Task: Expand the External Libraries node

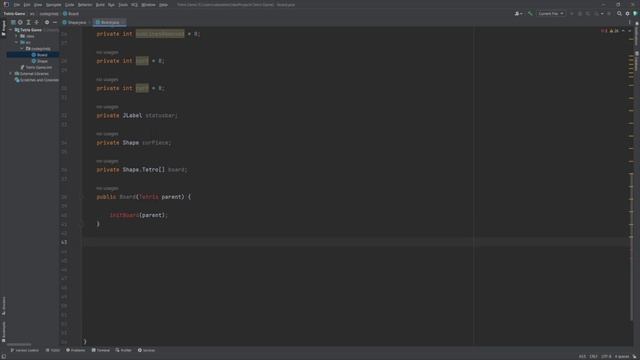Action: coord(10,74)
